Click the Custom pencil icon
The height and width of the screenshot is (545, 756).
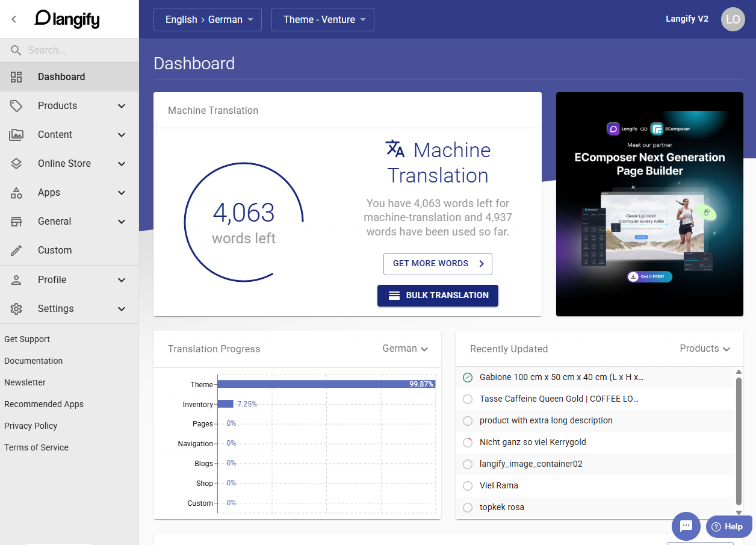[x=16, y=251]
